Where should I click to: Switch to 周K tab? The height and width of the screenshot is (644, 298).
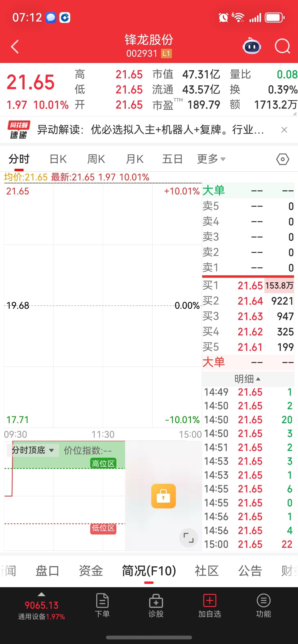pyautogui.click(x=96, y=159)
